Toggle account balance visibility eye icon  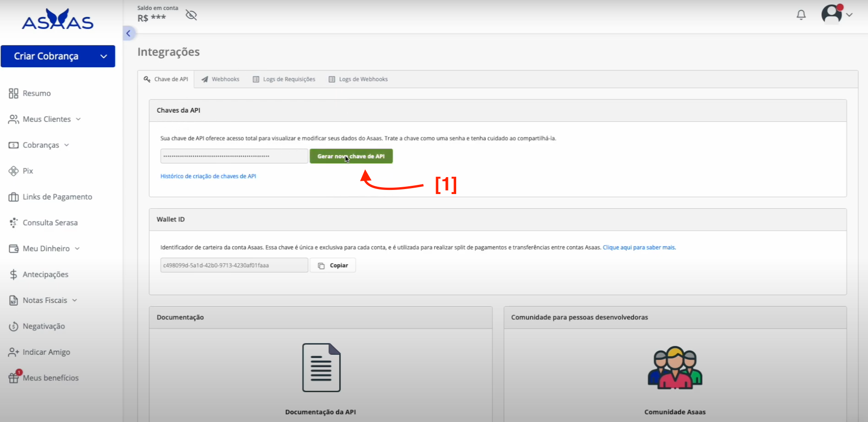[x=191, y=15]
